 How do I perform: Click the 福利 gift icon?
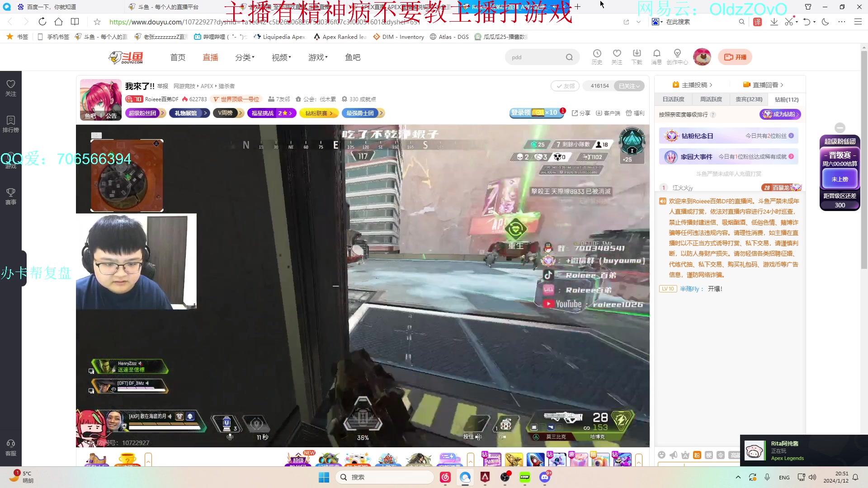point(635,113)
